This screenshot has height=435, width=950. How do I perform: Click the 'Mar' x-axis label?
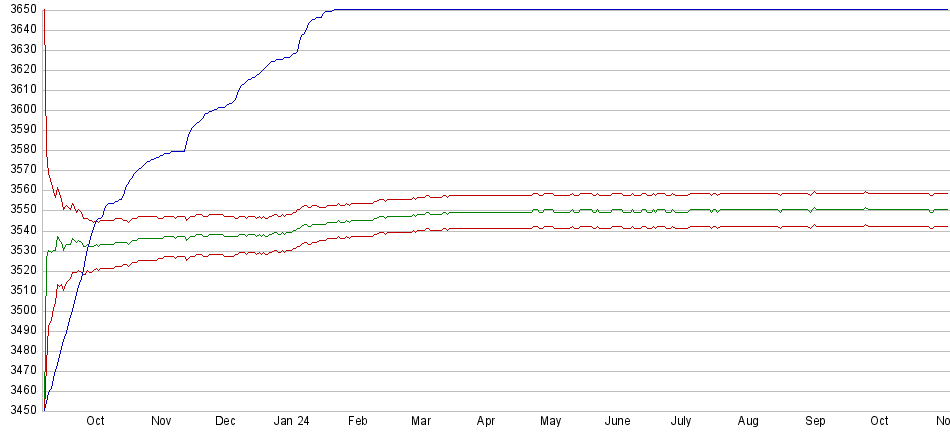pyautogui.click(x=421, y=422)
